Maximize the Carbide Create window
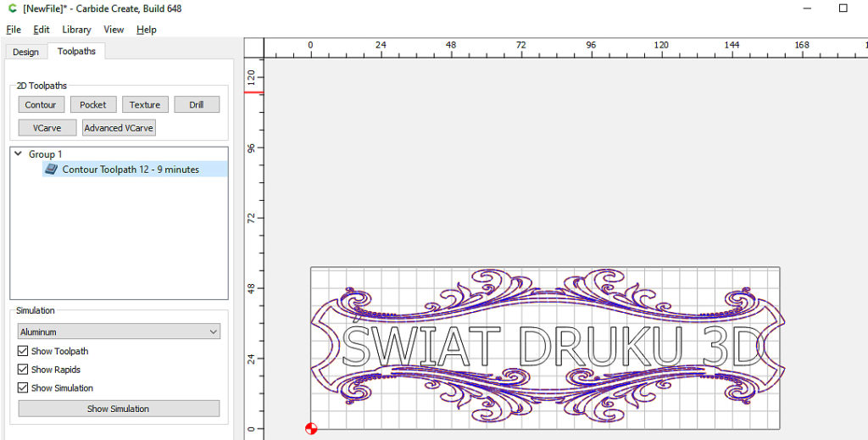 (x=843, y=8)
